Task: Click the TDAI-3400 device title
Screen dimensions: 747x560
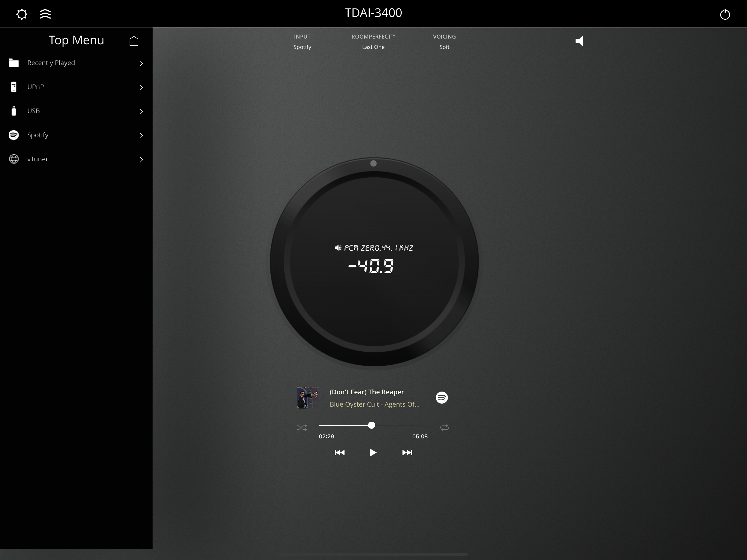Action: tap(373, 13)
